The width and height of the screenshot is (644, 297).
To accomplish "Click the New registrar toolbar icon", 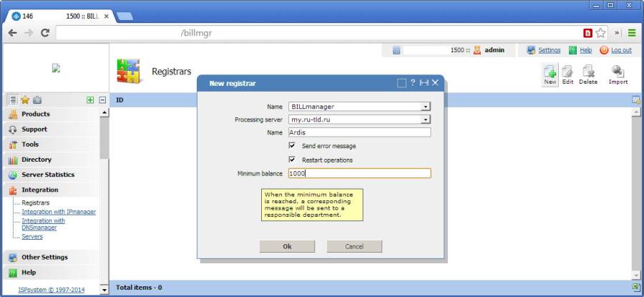I will [x=550, y=74].
